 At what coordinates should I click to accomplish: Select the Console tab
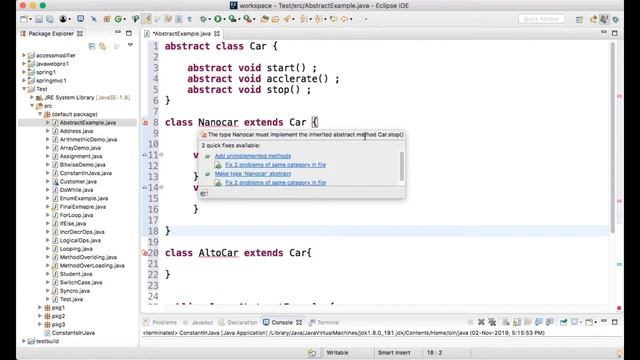[x=282, y=322]
